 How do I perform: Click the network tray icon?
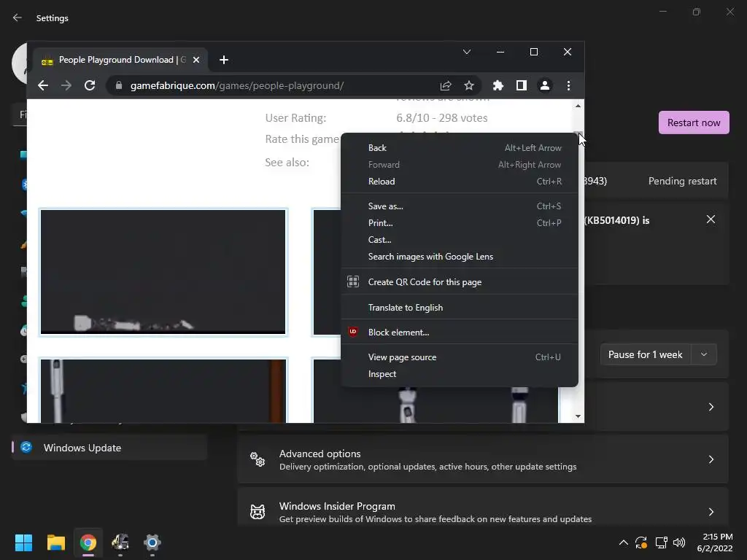point(661,542)
